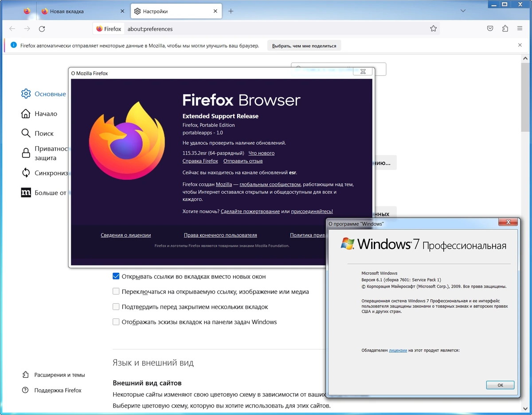532x415 pixels.
Task: Open Права конечного пользователя link
Action: pos(220,235)
